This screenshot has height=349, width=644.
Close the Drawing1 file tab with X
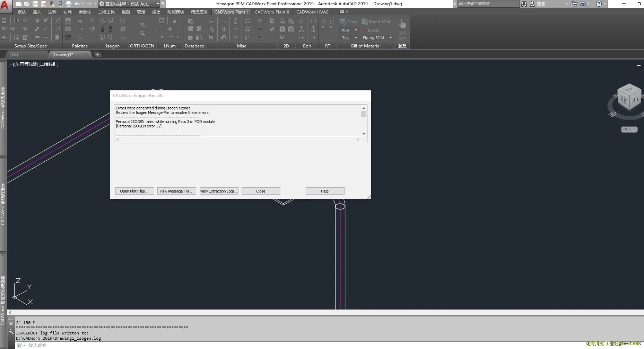[x=86, y=54]
